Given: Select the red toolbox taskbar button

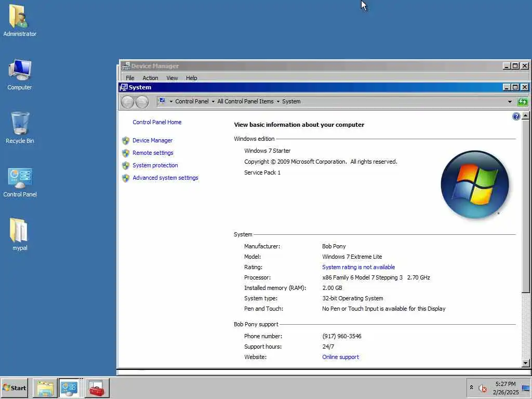Looking at the screenshot, I should pyautogui.click(x=97, y=388).
